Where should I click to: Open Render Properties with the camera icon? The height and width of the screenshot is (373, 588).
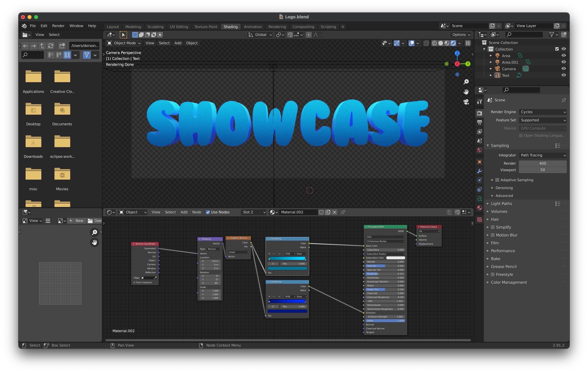tap(479, 113)
